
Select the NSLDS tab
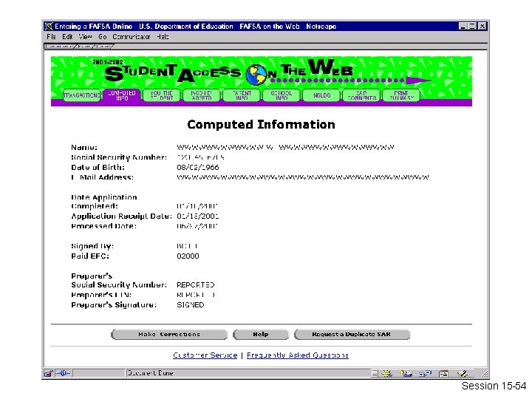click(x=321, y=95)
